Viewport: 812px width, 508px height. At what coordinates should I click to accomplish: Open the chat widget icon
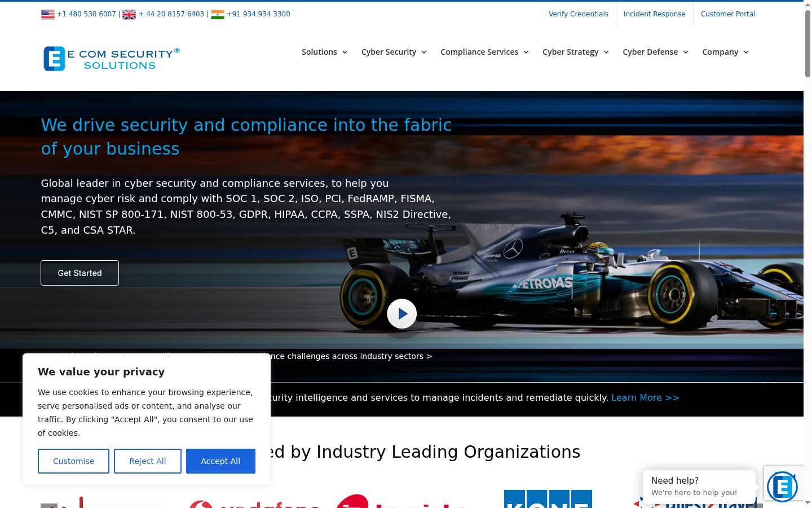[782, 486]
